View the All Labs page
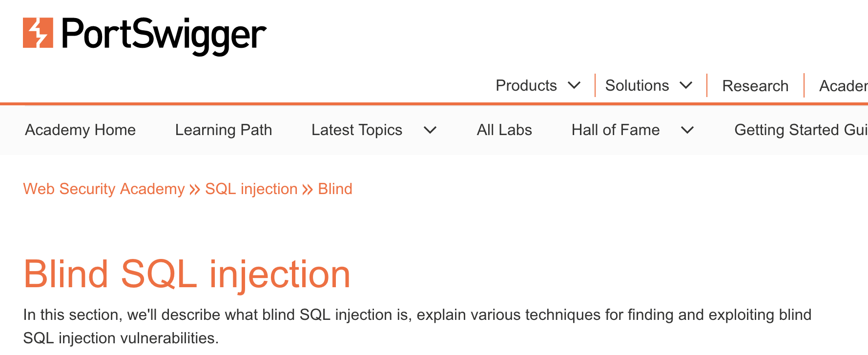The image size is (868, 355). (x=504, y=130)
